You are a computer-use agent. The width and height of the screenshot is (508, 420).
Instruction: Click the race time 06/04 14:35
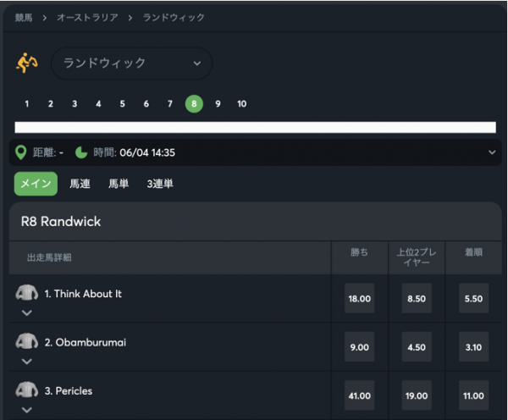[147, 152]
